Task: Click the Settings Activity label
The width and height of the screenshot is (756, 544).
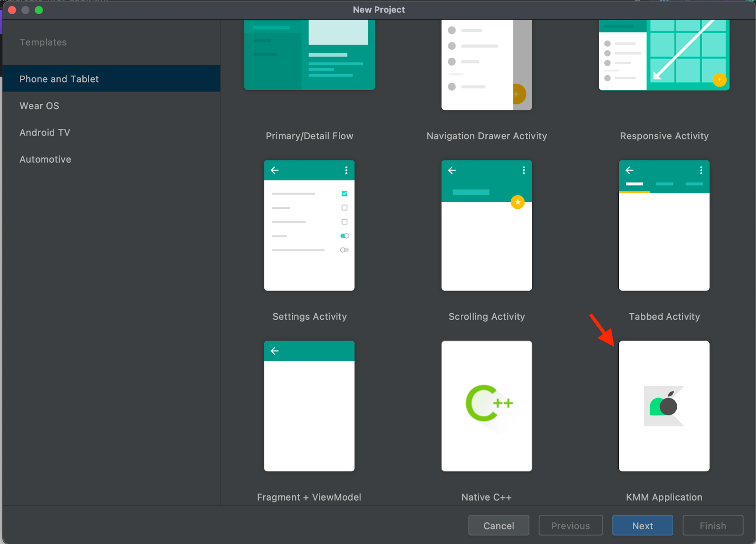Action: coord(309,316)
